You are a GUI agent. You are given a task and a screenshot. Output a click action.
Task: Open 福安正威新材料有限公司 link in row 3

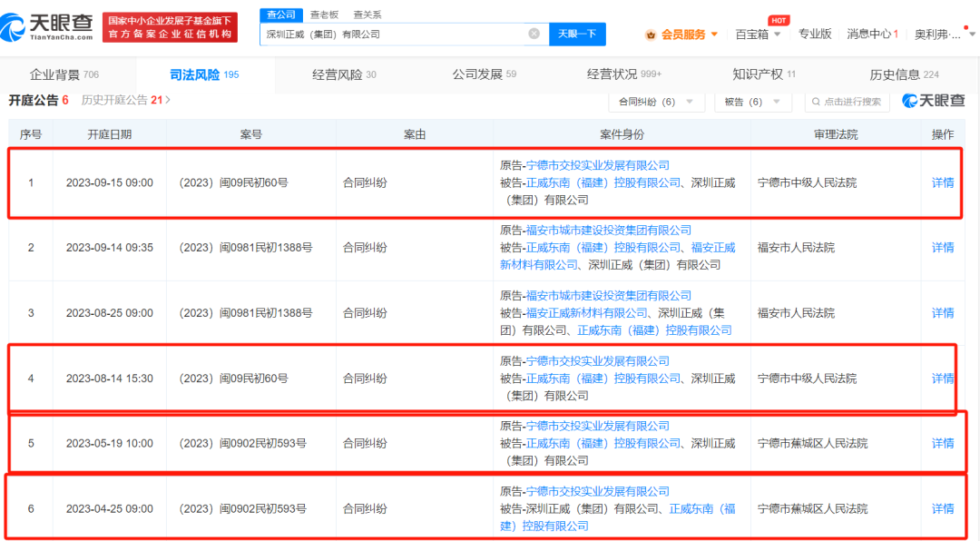(x=587, y=313)
